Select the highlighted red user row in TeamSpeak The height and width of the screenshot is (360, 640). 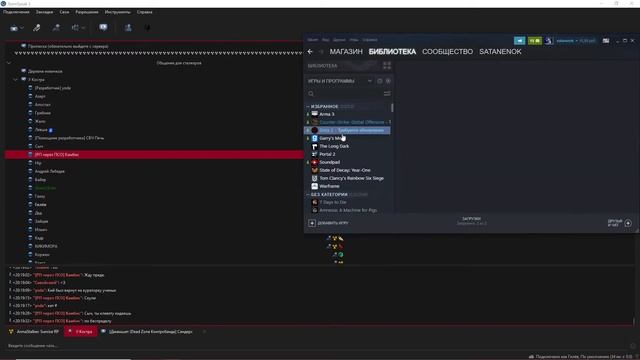click(x=154, y=155)
